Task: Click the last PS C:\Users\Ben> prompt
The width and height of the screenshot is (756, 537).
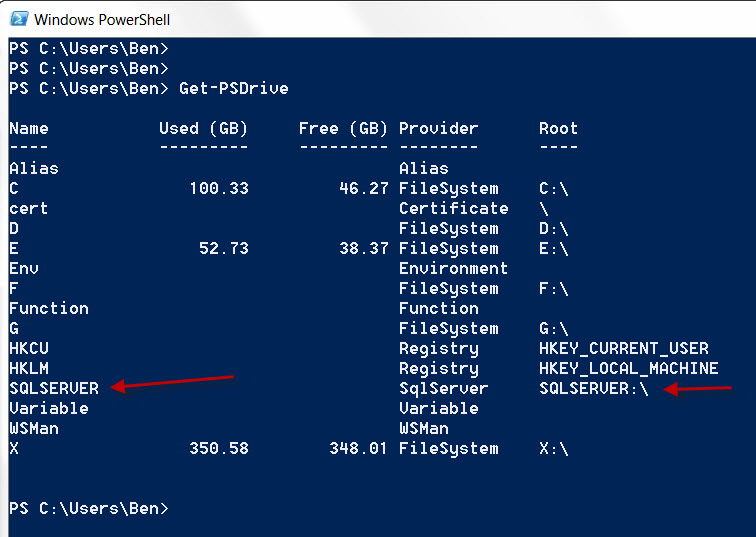Action: pos(88,508)
